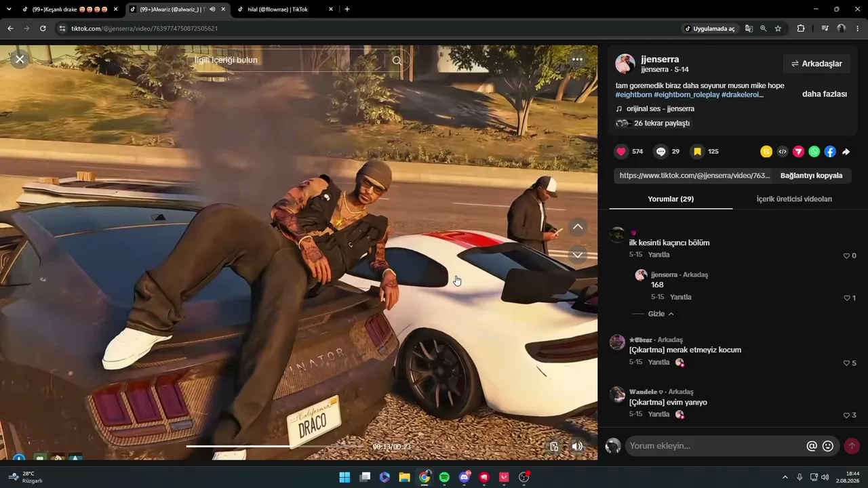This screenshot has width=868, height=488.
Task: Click the Arkadaşlar follow-status button
Action: tap(816, 64)
